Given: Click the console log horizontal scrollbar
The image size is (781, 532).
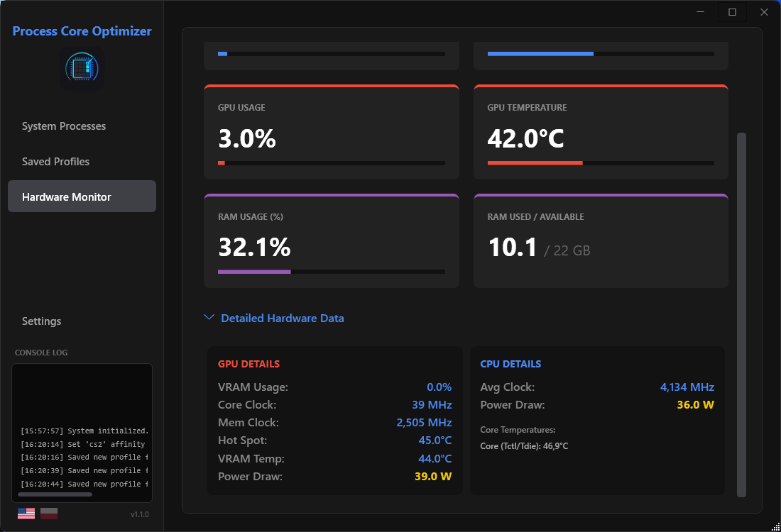Looking at the screenshot, I should pos(55,494).
